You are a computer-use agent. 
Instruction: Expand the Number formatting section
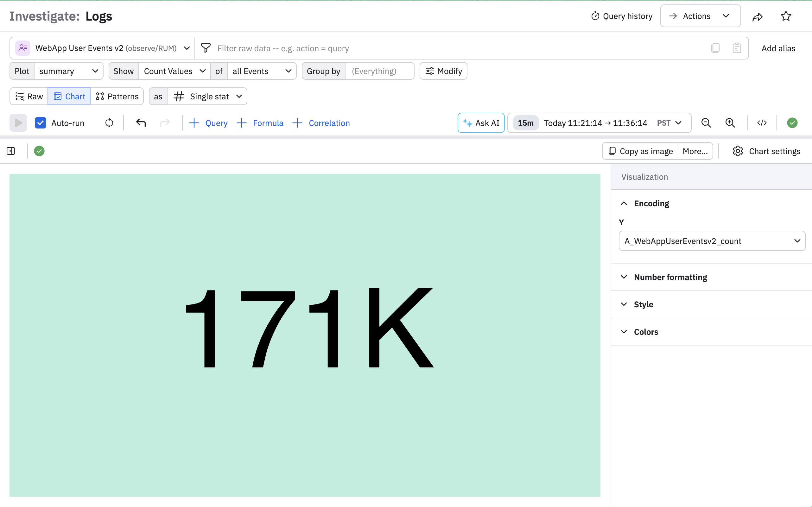[x=670, y=277]
